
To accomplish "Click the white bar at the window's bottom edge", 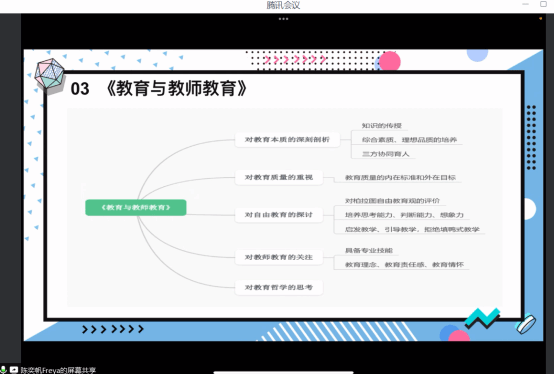I will click(x=283, y=373).
